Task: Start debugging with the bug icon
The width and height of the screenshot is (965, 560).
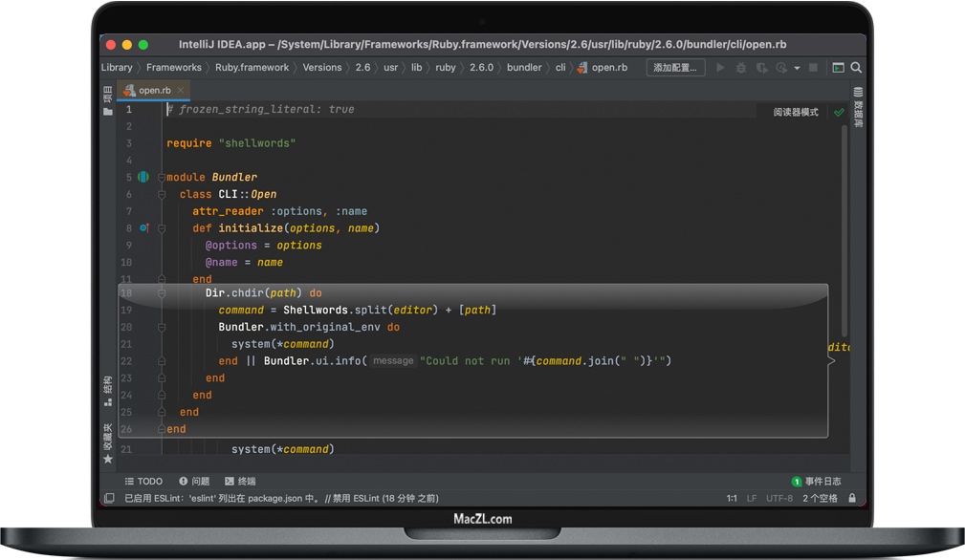Action: (741, 67)
